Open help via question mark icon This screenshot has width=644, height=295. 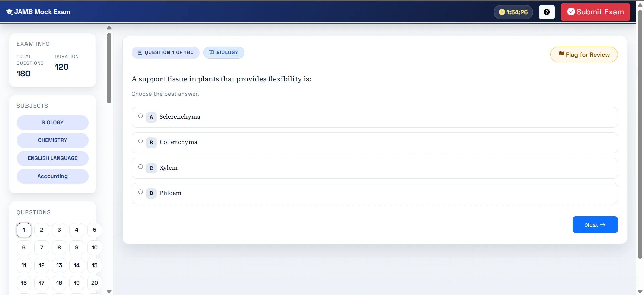click(x=547, y=12)
